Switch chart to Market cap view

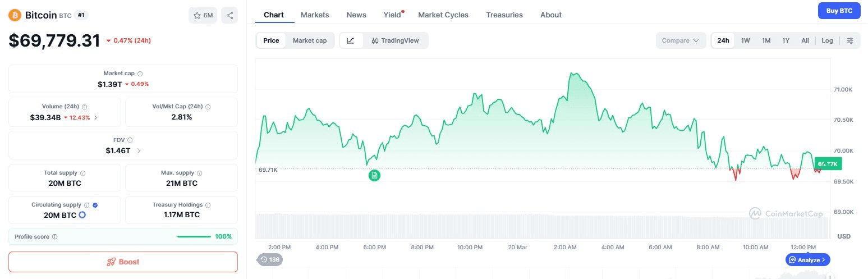[x=310, y=40]
